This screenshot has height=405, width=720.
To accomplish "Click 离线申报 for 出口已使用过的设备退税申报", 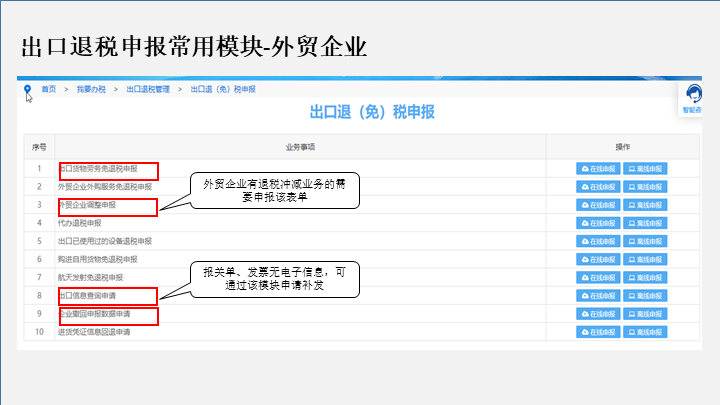I will click(645, 241).
